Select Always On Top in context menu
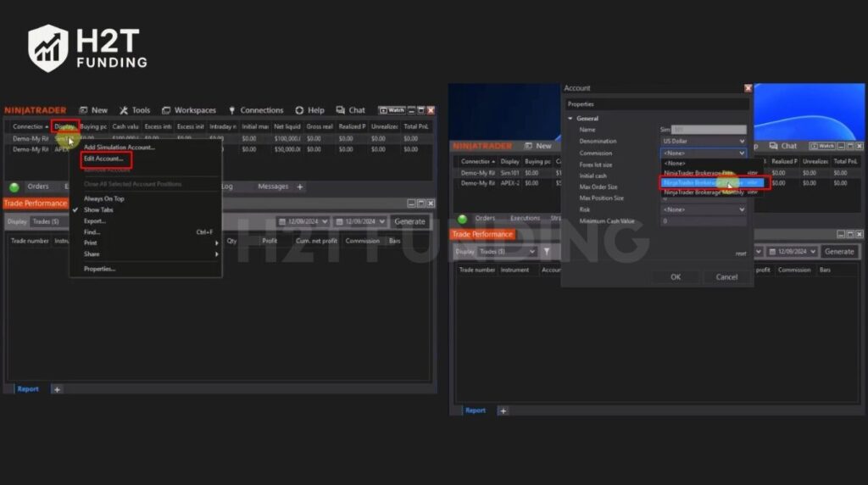The height and width of the screenshot is (485, 868). [104, 198]
